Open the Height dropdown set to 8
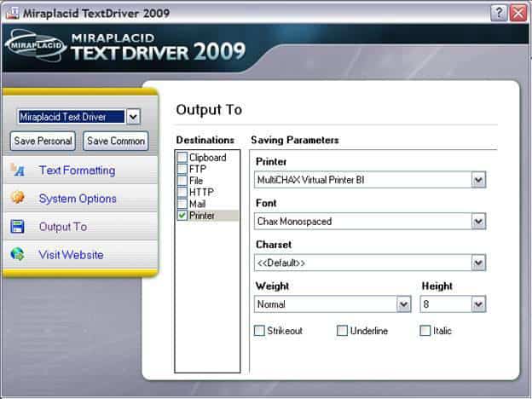The height and width of the screenshot is (399, 532). pos(478,304)
